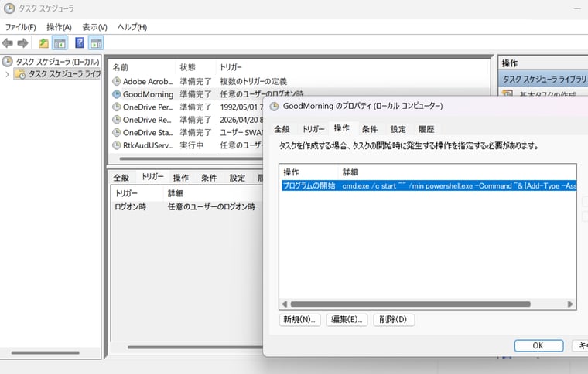The width and height of the screenshot is (588, 374).
Task: Open the 操作(A) menu
Action: click(59, 27)
